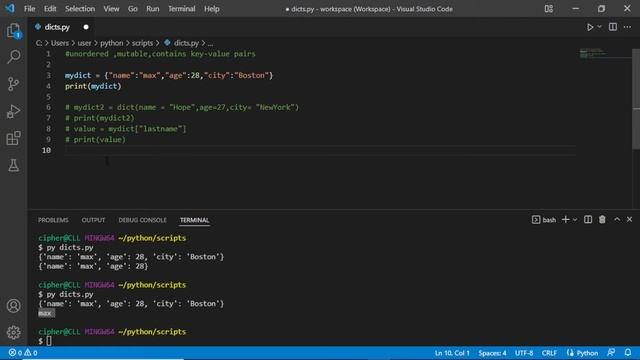This screenshot has height=360, width=640.
Task: Click unsaved dot on dicts.py tab
Action: (86, 27)
